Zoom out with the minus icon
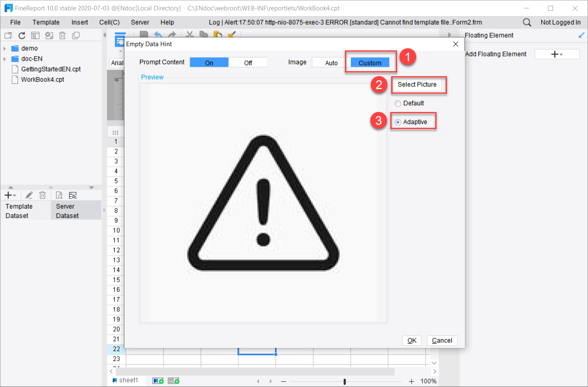This screenshot has height=387, width=588. coord(283,381)
